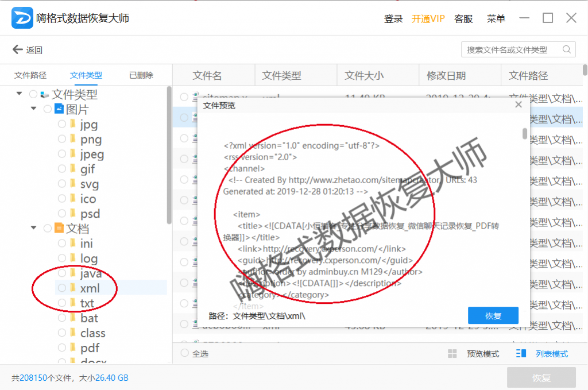Click the ico folder icon
This screenshot has width=588, height=390.
[x=73, y=198]
